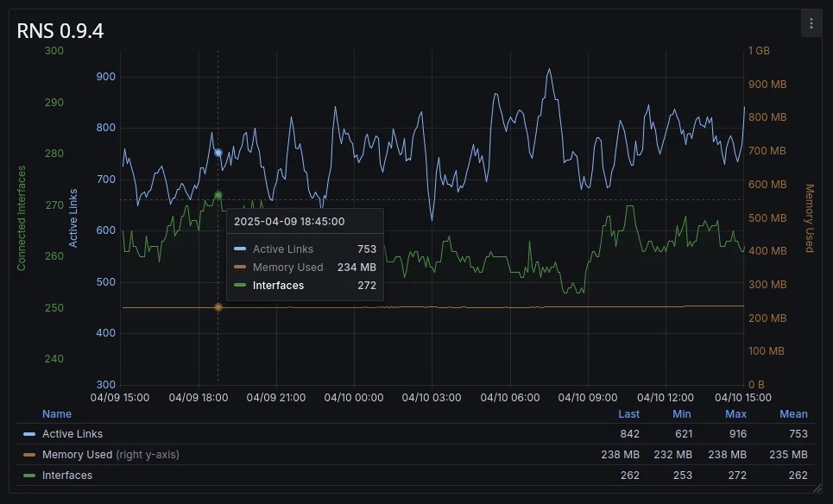Click the Active Links max value 916

coord(737,434)
